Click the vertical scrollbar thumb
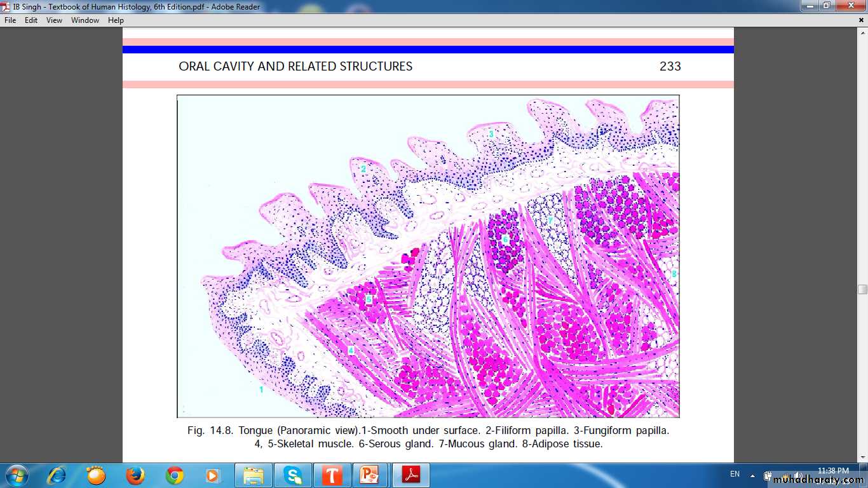The height and width of the screenshot is (488, 868). 862,290
